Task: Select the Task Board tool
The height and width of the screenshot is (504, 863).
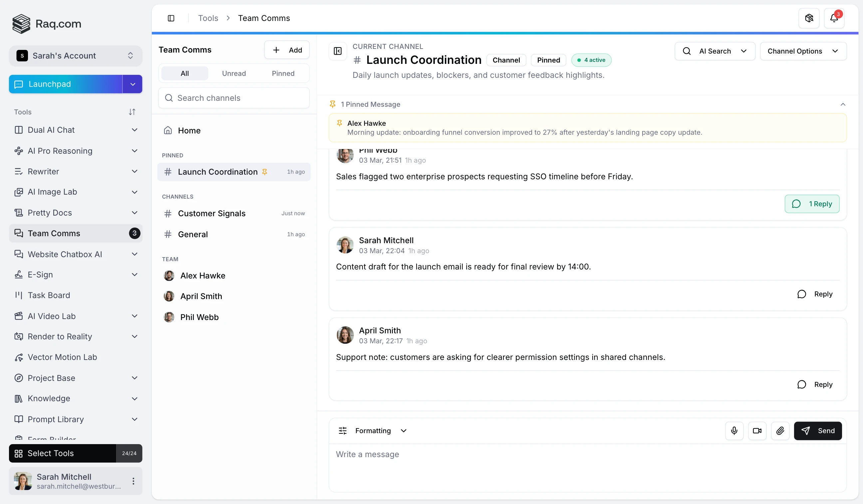Action: tap(49, 295)
